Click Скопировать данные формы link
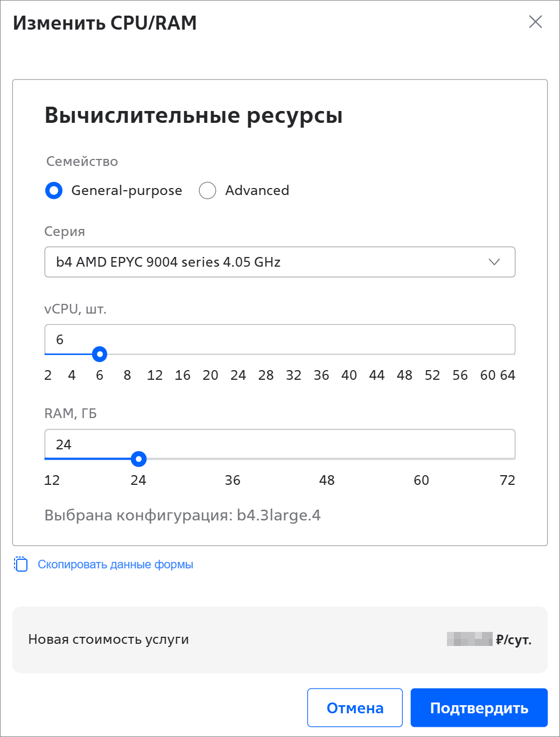This screenshot has width=560, height=737. [x=115, y=565]
